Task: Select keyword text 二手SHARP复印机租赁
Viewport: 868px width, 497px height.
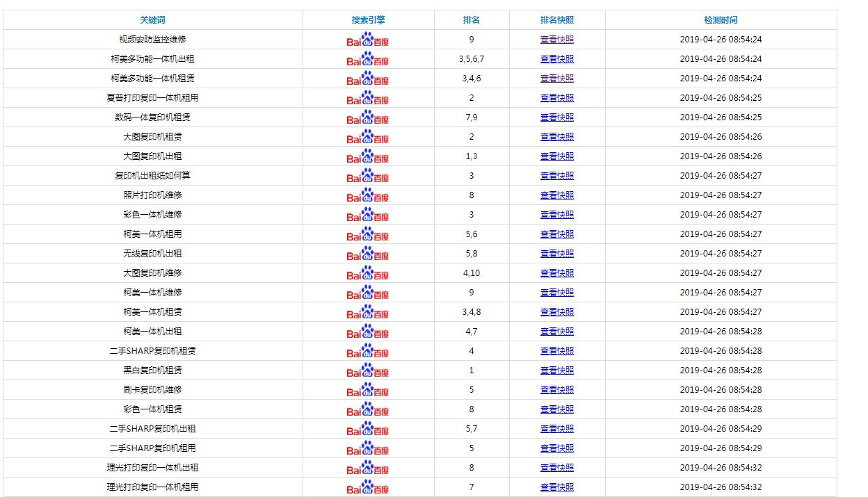Action: [152, 351]
